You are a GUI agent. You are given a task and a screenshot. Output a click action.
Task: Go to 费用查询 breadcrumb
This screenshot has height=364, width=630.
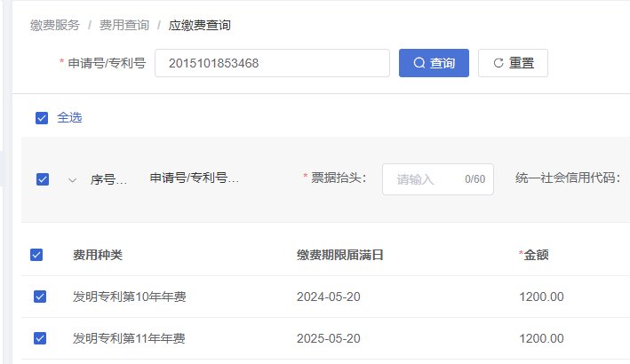pos(124,25)
